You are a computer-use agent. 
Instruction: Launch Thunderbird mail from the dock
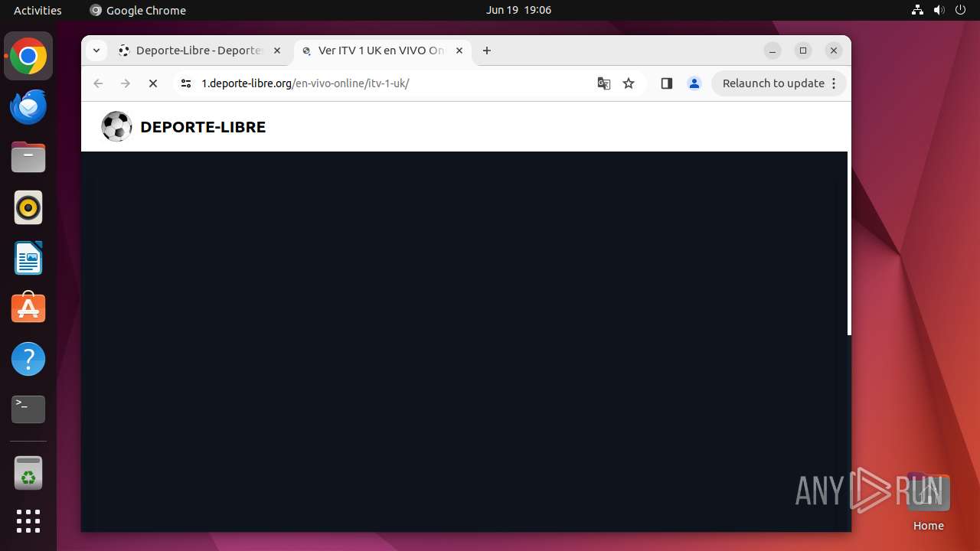click(x=28, y=107)
